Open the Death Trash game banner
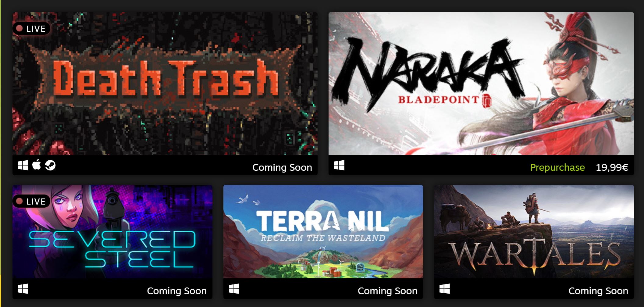This screenshot has width=644, height=307. (x=165, y=84)
